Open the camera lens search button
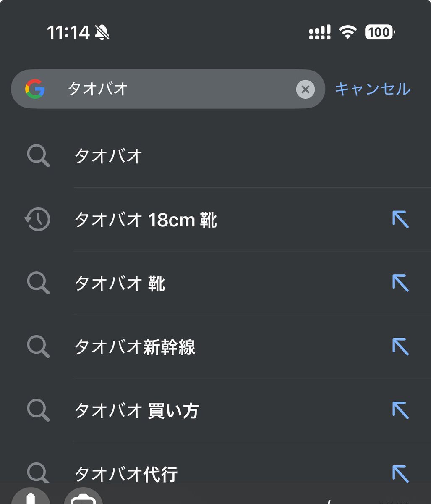Screen dimensions: 431x504 point(83,496)
